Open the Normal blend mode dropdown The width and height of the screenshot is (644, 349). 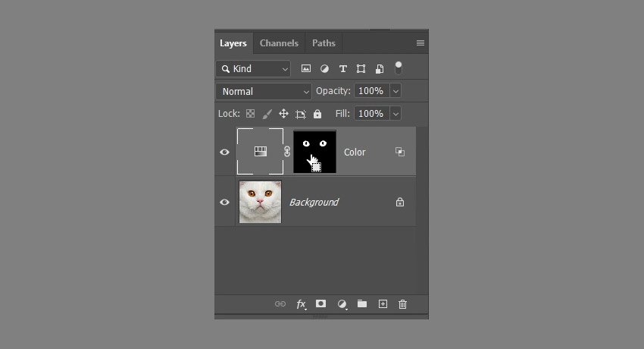coord(264,91)
